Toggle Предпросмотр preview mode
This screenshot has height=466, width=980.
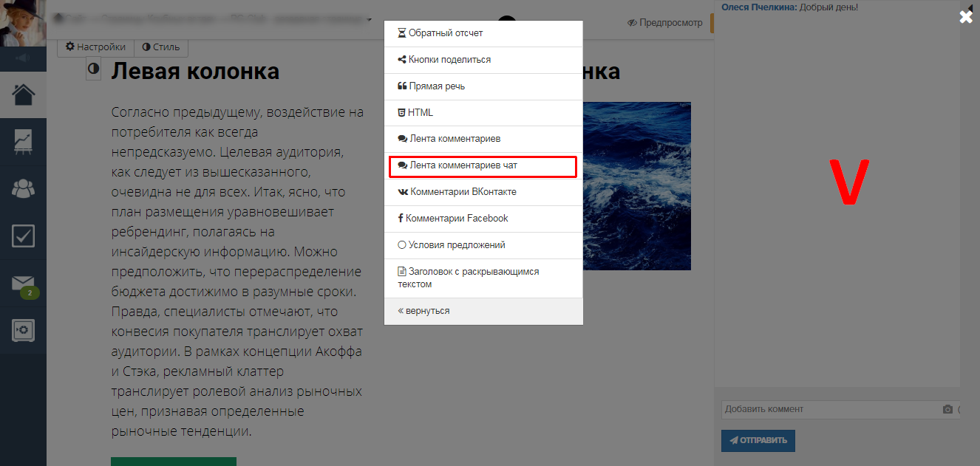point(664,23)
